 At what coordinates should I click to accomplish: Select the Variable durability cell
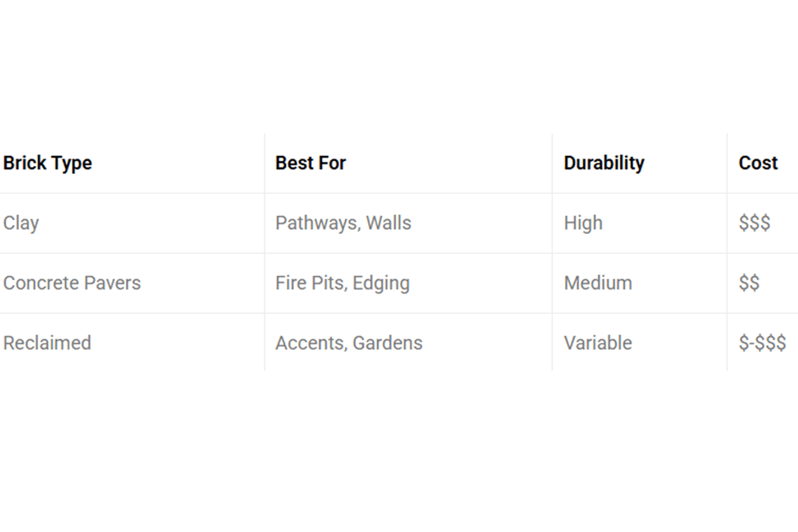[x=598, y=343]
